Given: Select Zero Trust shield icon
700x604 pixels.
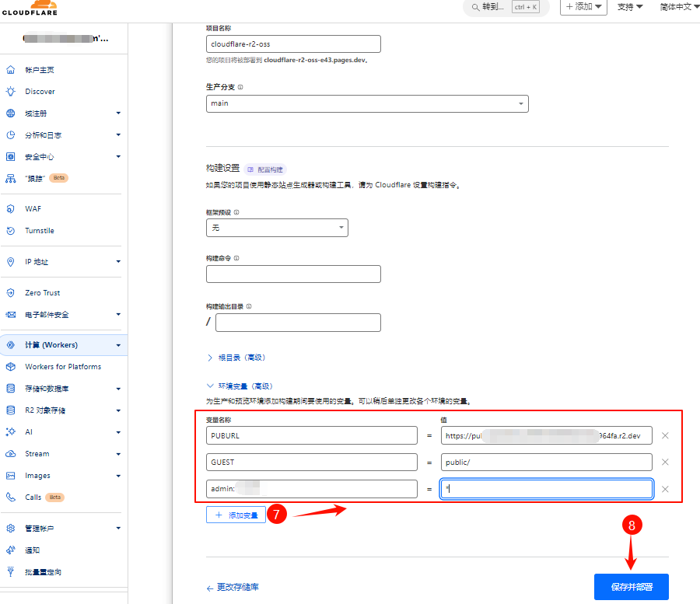Looking at the screenshot, I should click(x=11, y=293).
